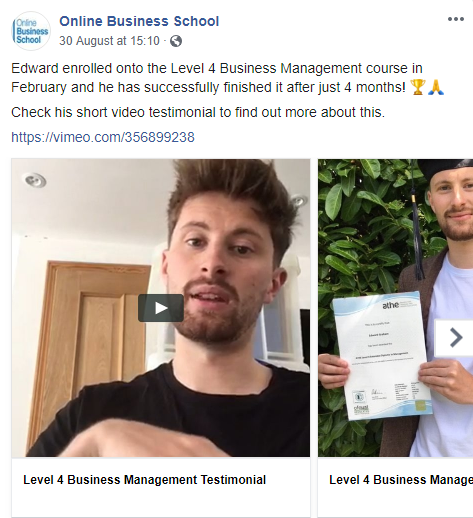
Task: Open the three-dot post options menu
Action: click(456, 19)
